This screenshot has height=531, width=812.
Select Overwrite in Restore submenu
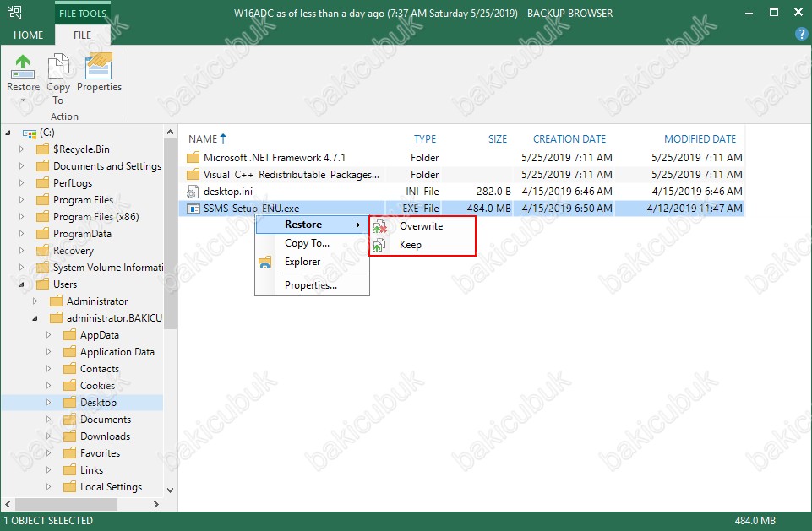coord(422,226)
